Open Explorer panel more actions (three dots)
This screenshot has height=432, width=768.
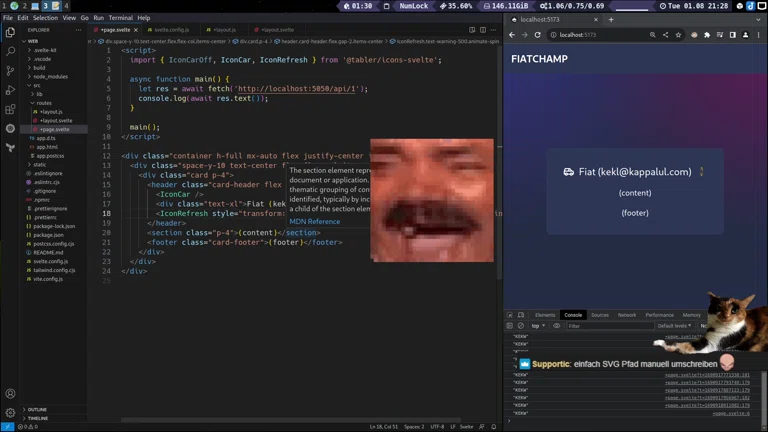tap(78, 30)
